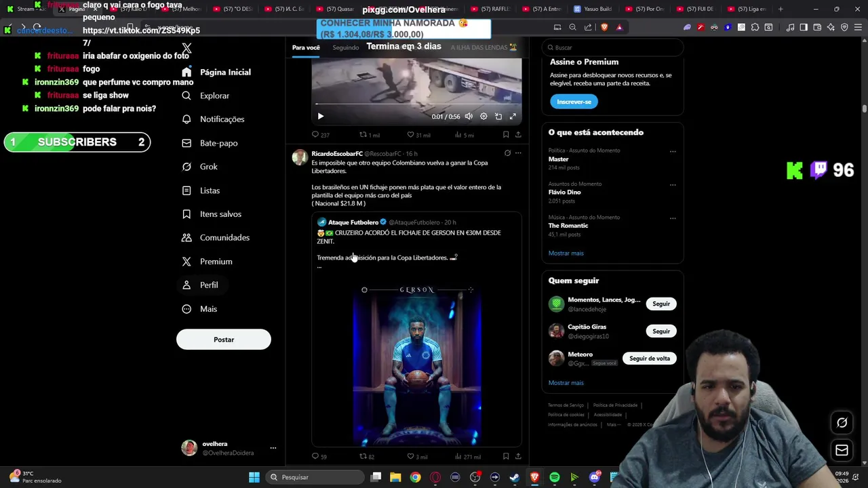Open RicardoEscobarFC profile avatar

point(300,157)
